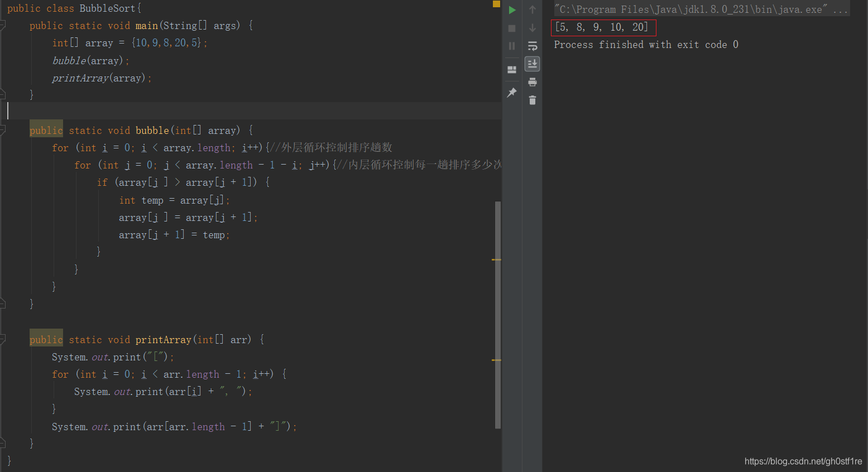Collapse the main method fold marker
Screen dimensions: 868x472
pos(3,25)
